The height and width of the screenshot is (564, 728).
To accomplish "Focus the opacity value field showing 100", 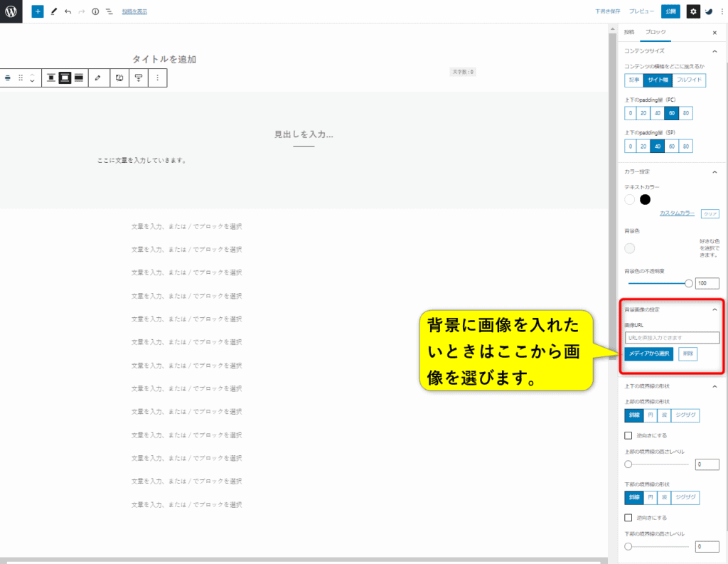I will point(707,283).
